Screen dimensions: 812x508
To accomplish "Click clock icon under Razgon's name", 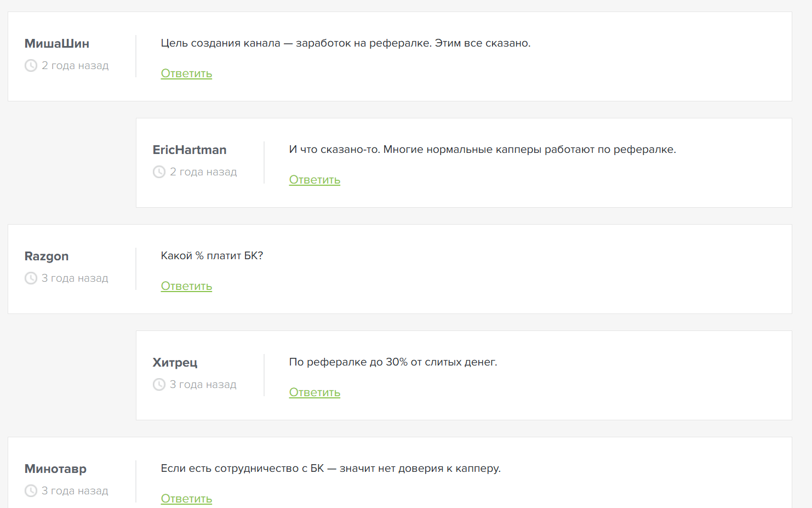I will [x=31, y=278].
